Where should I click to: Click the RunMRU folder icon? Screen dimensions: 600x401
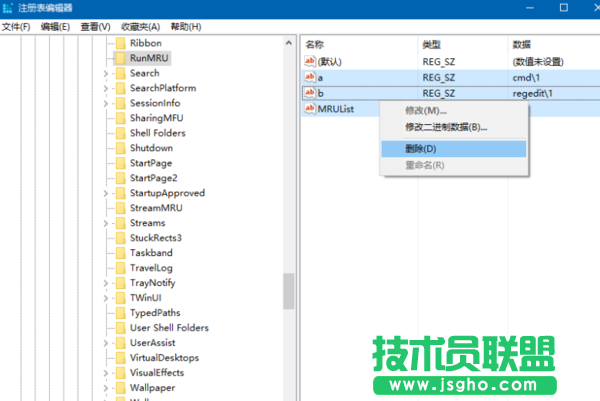point(121,58)
